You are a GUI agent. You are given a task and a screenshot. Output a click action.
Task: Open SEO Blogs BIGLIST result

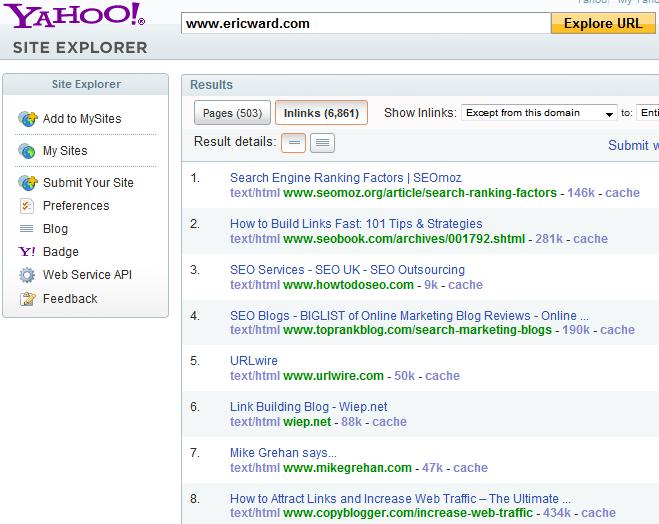[x=409, y=315]
